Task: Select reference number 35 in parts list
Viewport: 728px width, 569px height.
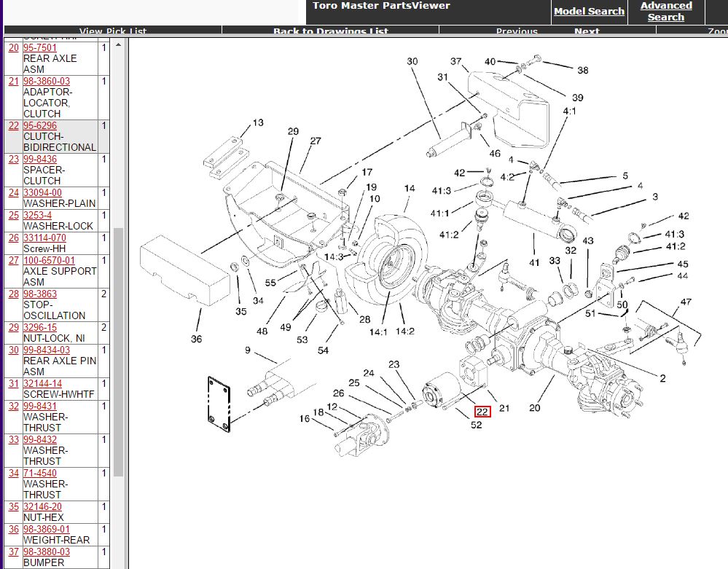Action: pyautogui.click(x=13, y=507)
